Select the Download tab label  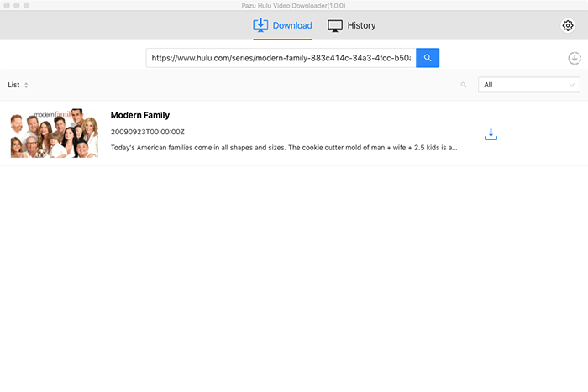point(292,25)
